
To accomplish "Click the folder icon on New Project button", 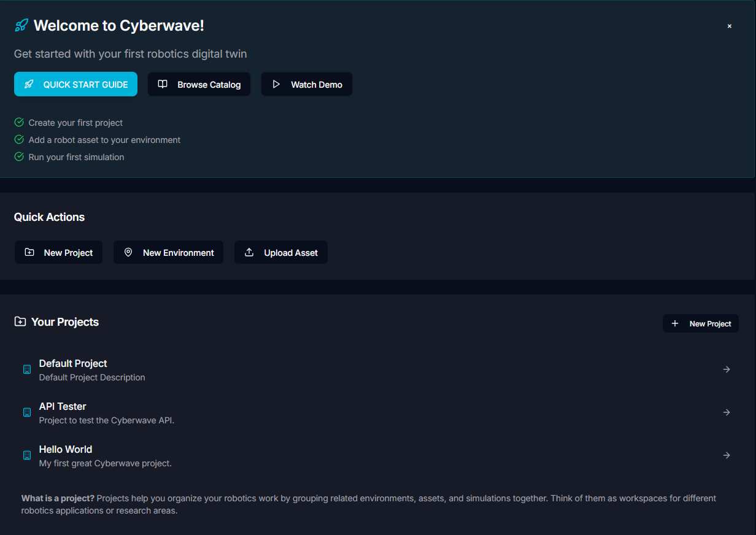I will pos(30,252).
